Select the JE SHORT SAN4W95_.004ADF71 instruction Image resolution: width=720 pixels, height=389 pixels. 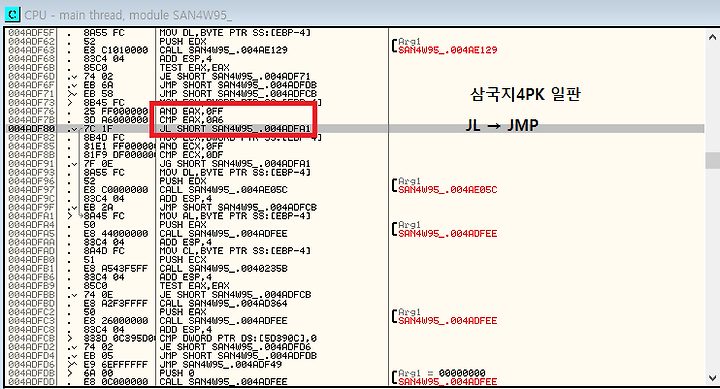235,76
